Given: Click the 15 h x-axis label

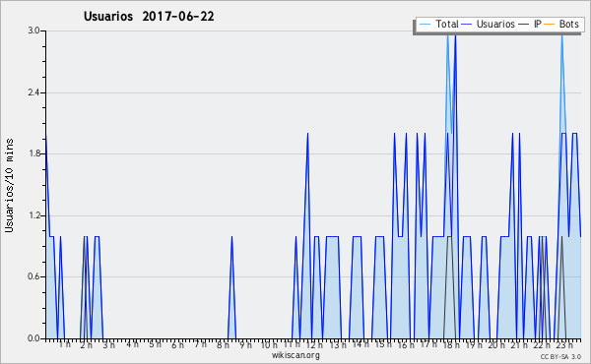Looking at the screenshot, I should [x=383, y=344].
